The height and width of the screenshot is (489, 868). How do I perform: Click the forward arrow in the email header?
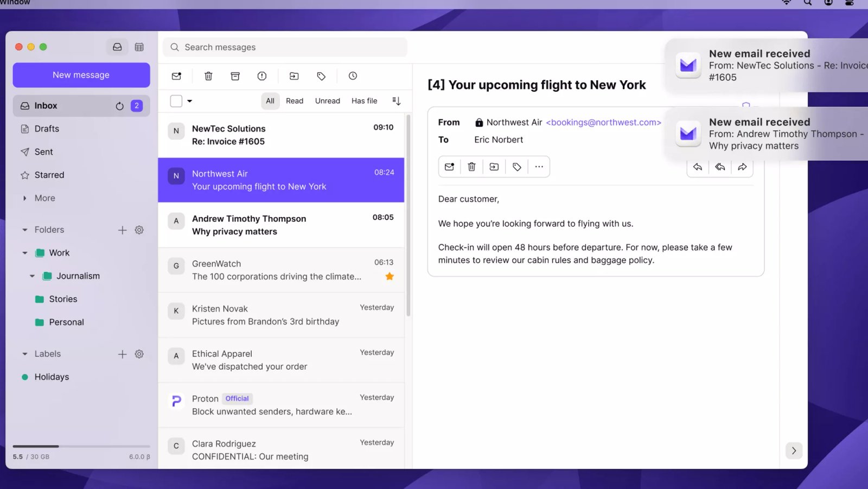click(x=742, y=167)
